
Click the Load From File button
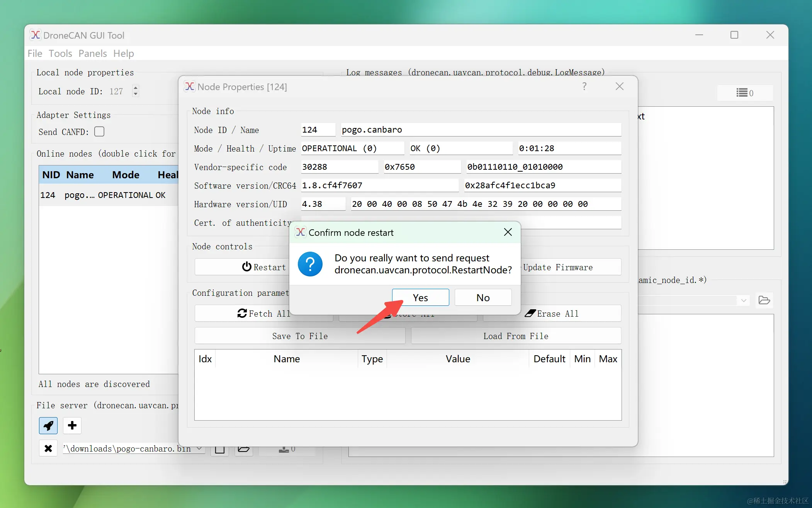(516, 336)
